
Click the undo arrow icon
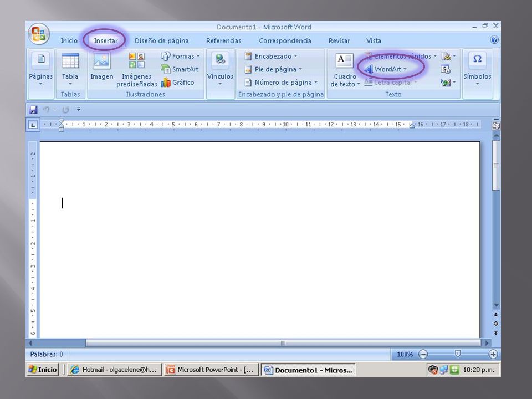[x=46, y=109]
